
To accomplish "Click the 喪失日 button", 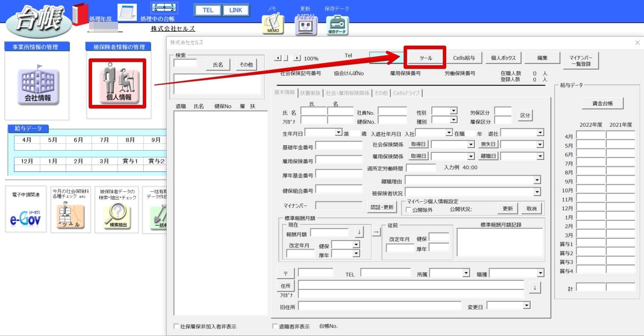I will point(488,145).
